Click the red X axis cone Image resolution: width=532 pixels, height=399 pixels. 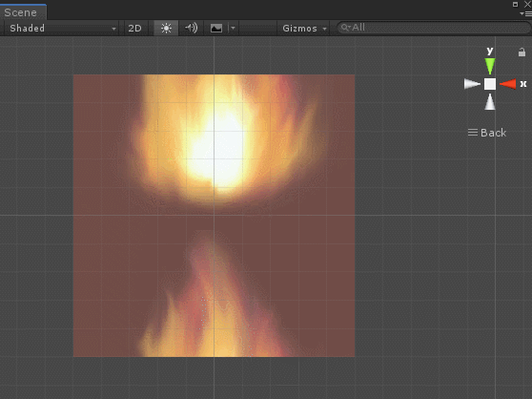tap(508, 84)
